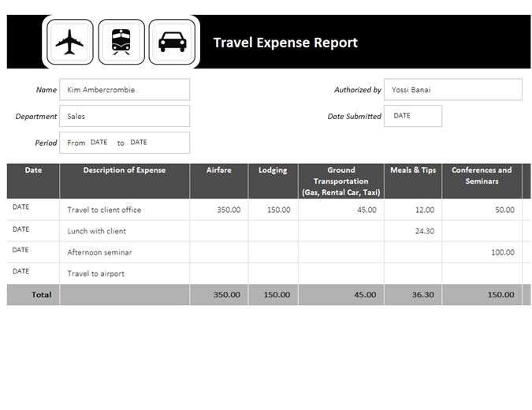The height and width of the screenshot is (410, 532).
Task: Select the Name field with Kim Ambercrombie
Action: pos(124,90)
